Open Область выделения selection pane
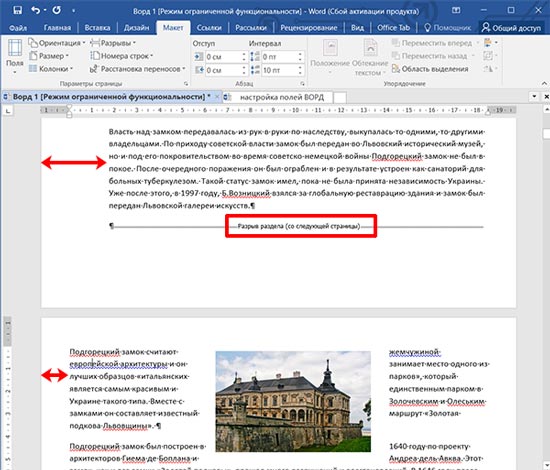 [430, 69]
